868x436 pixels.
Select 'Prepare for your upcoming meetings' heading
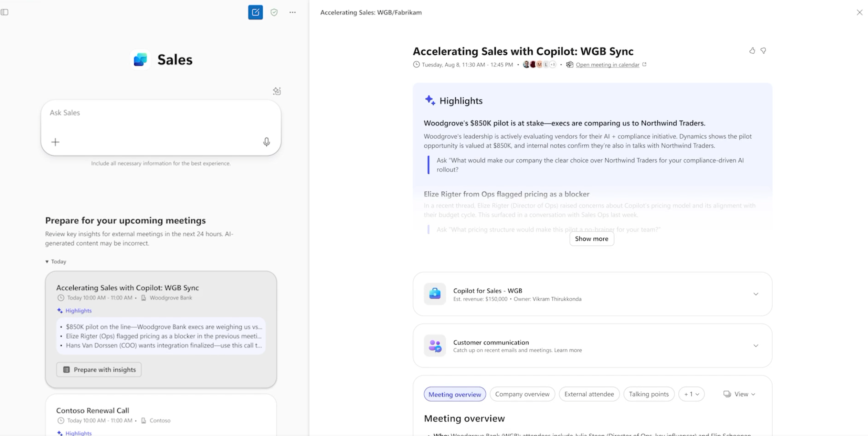pos(125,220)
